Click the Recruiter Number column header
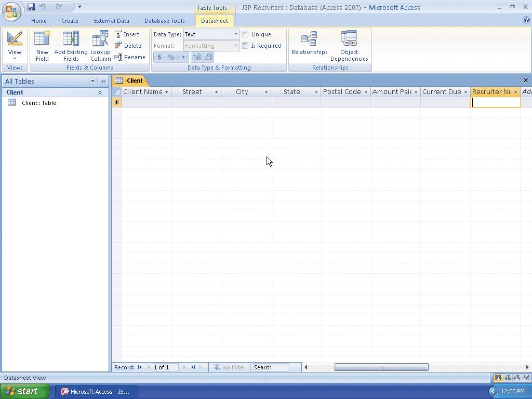 tap(495, 92)
